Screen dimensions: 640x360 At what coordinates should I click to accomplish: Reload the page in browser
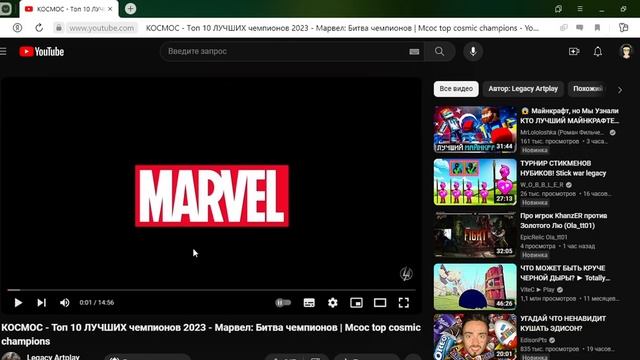coord(39,28)
